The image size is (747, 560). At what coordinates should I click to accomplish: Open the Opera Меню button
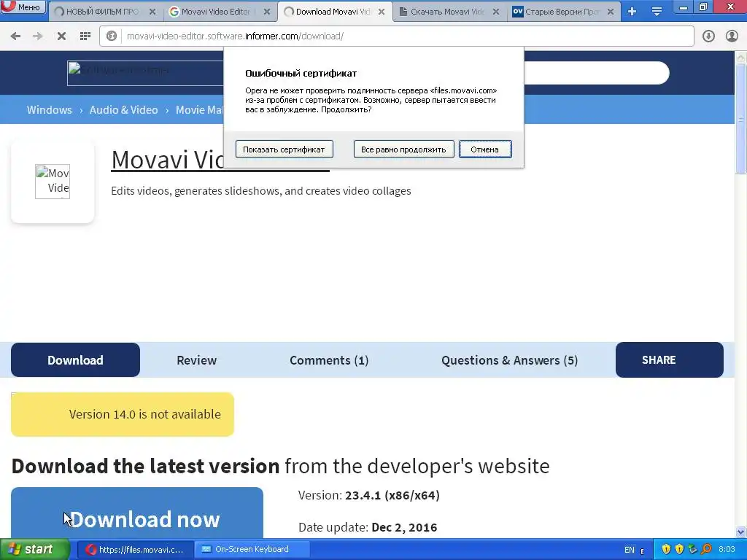[x=23, y=7]
